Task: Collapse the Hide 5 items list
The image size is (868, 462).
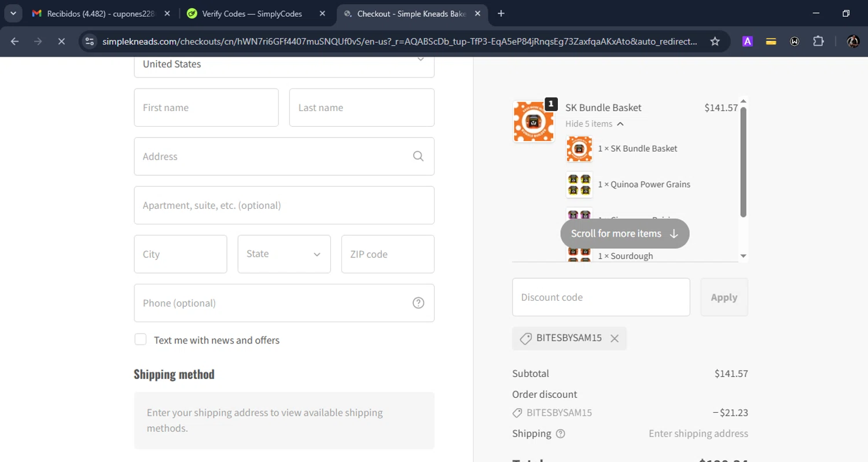Action: point(594,124)
